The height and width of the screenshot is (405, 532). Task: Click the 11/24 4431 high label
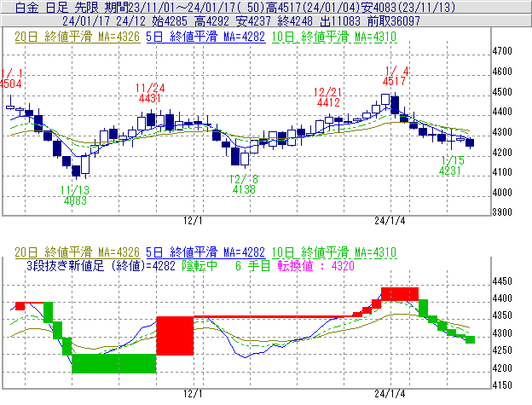[150, 93]
